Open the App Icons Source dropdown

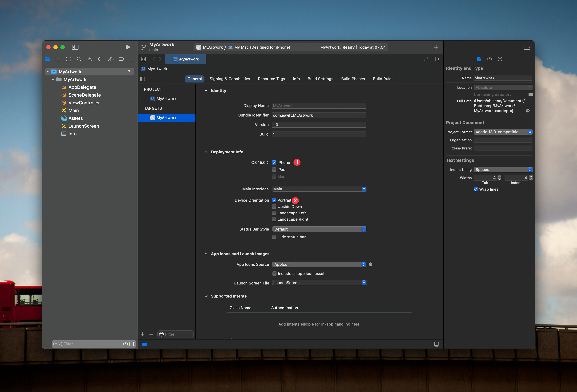(x=319, y=264)
